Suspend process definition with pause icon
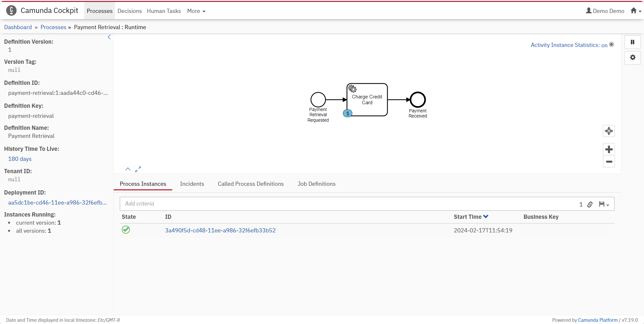644x324 pixels. tap(632, 42)
